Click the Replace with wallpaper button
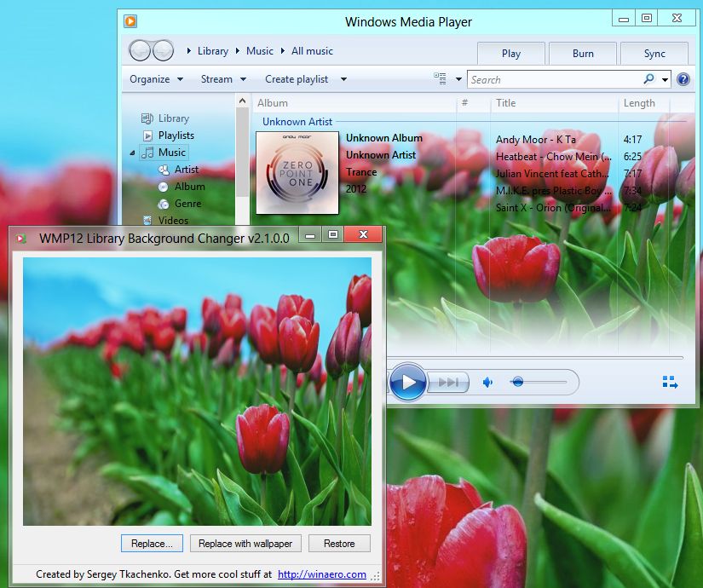The height and width of the screenshot is (588, 703). 245,543
